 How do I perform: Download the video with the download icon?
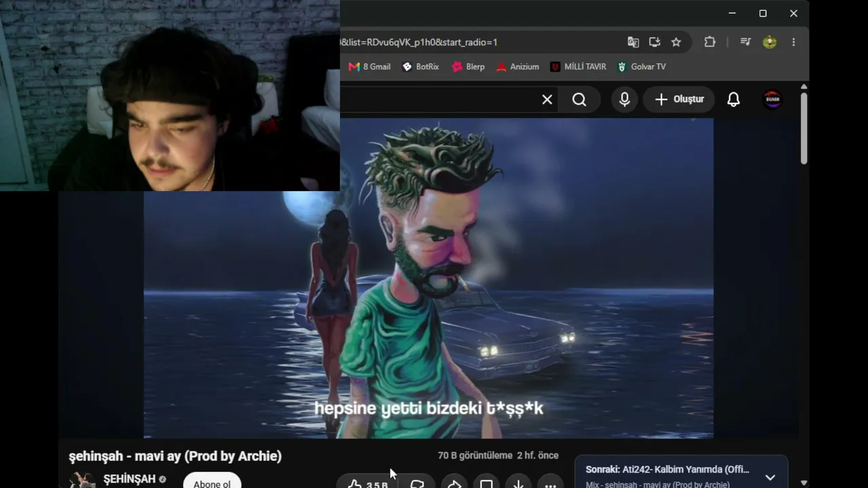518,484
